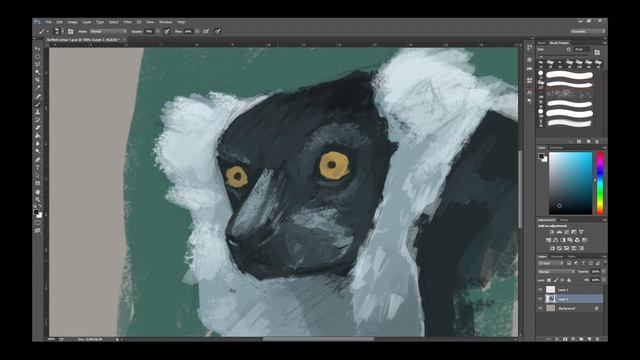The image size is (640, 360).
Task: Select the Crop tool
Action: click(38, 80)
